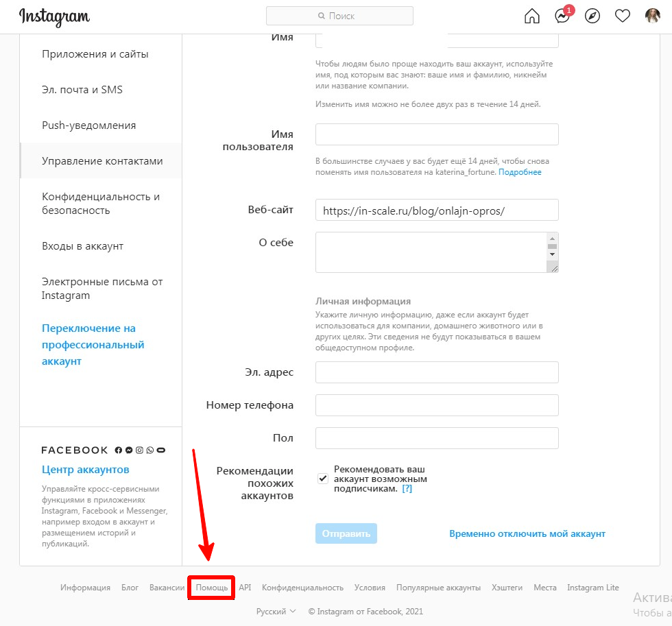The height and width of the screenshot is (626, 672).
Task: Click the Instagram logo
Action: (54, 17)
